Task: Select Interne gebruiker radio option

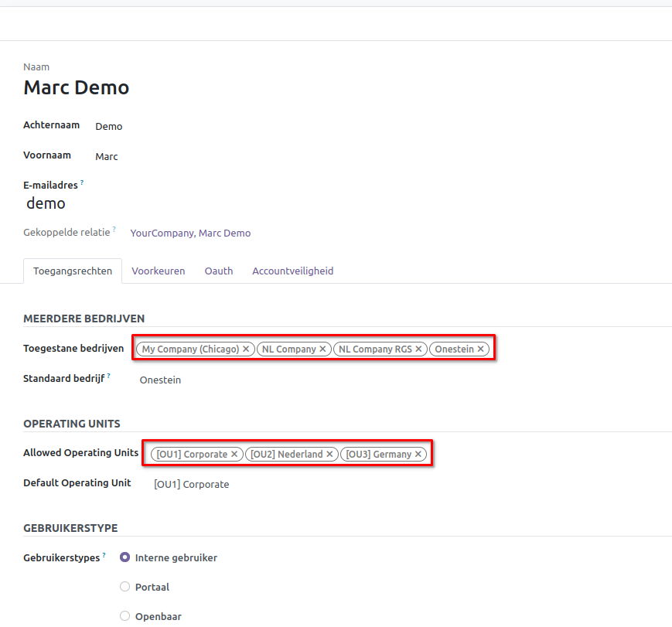Action: click(x=125, y=557)
